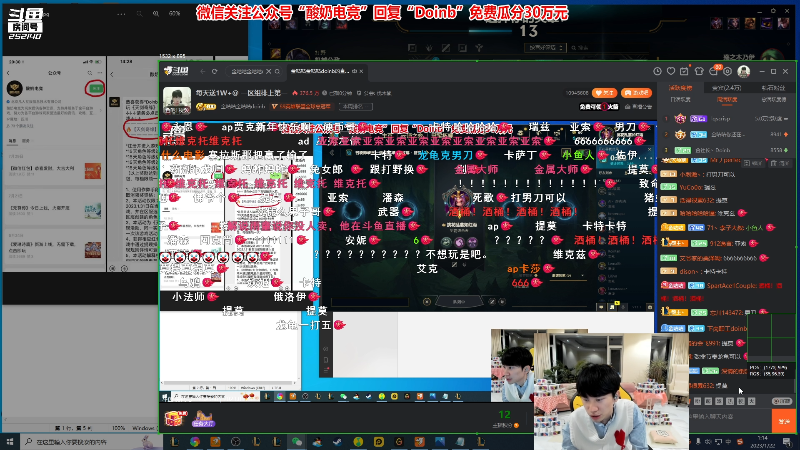Screen dimensions: 800x450
Task: Click the streamer's avatar thumbnail
Action: tap(177, 100)
